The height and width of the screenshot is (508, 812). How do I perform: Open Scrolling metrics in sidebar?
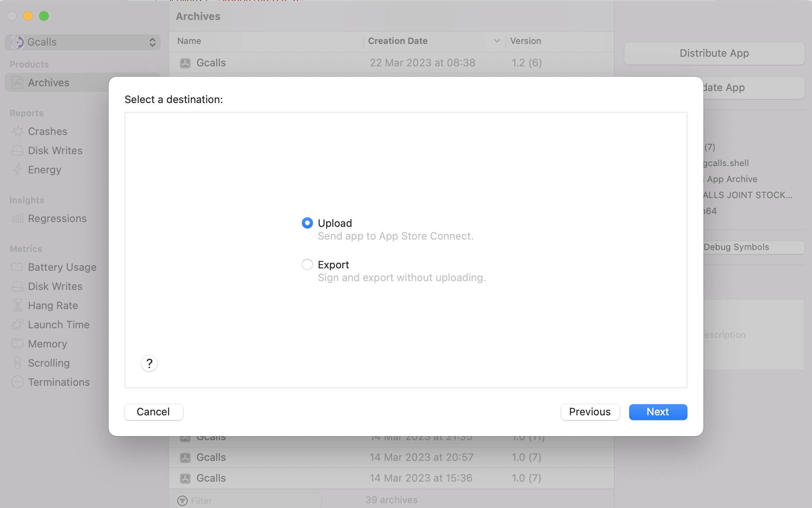tap(49, 363)
